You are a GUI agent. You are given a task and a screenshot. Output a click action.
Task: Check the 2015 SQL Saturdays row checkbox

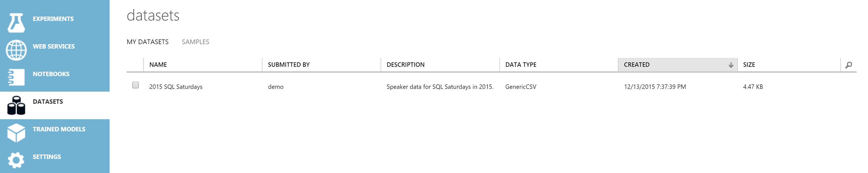pos(136,85)
